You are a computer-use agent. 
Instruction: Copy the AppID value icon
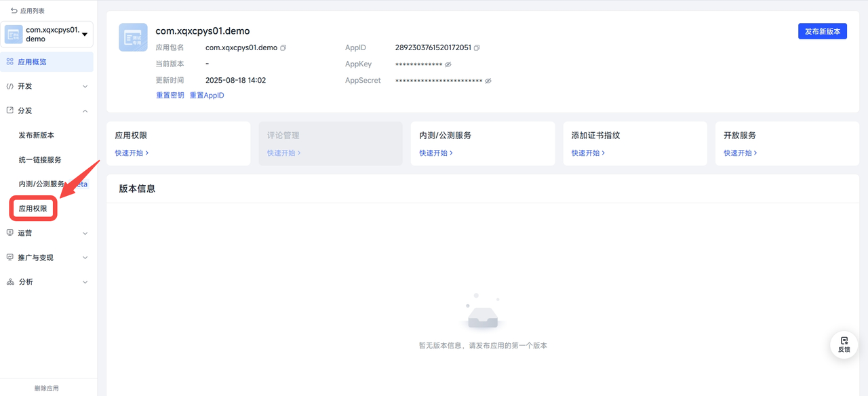pos(477,48)
